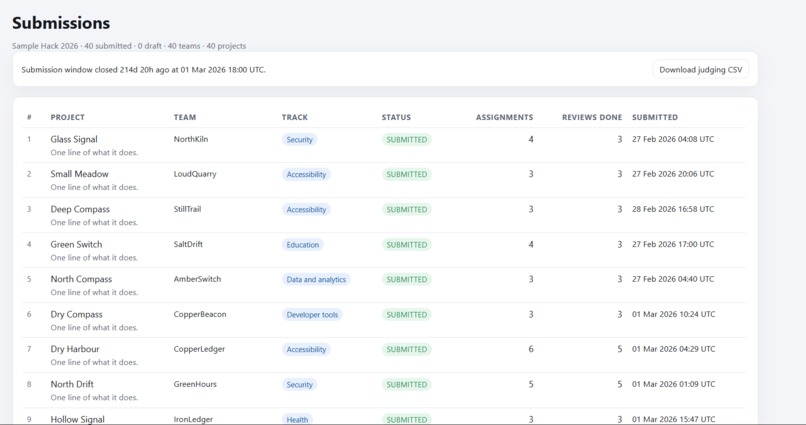The height and width of the screenshot is (425, 806).
Task: Click date 27 Feb 2026 04:08 UTC
Action: [673, 139]
